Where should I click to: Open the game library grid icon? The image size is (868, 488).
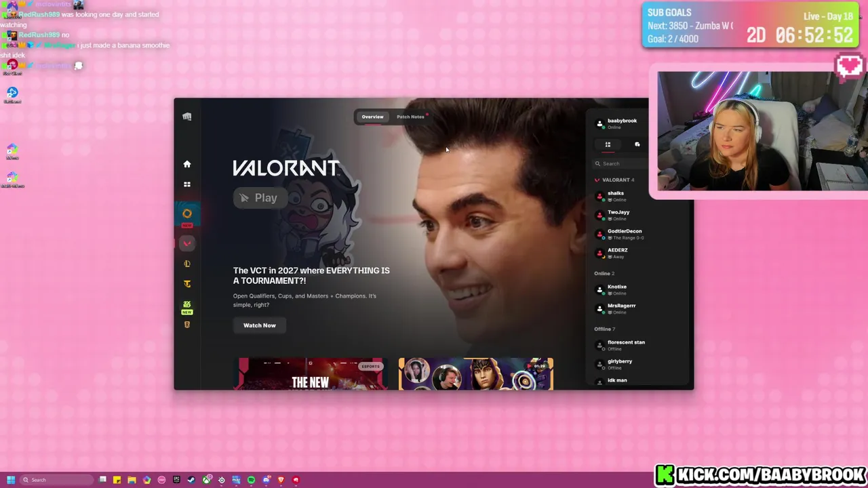coord(187,184)
